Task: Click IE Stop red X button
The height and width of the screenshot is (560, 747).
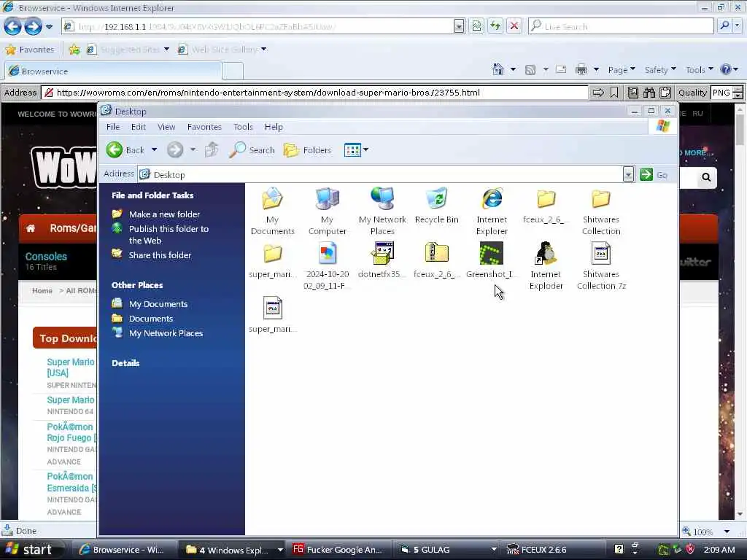Action: pyautogui.click(x=514, y=26)
